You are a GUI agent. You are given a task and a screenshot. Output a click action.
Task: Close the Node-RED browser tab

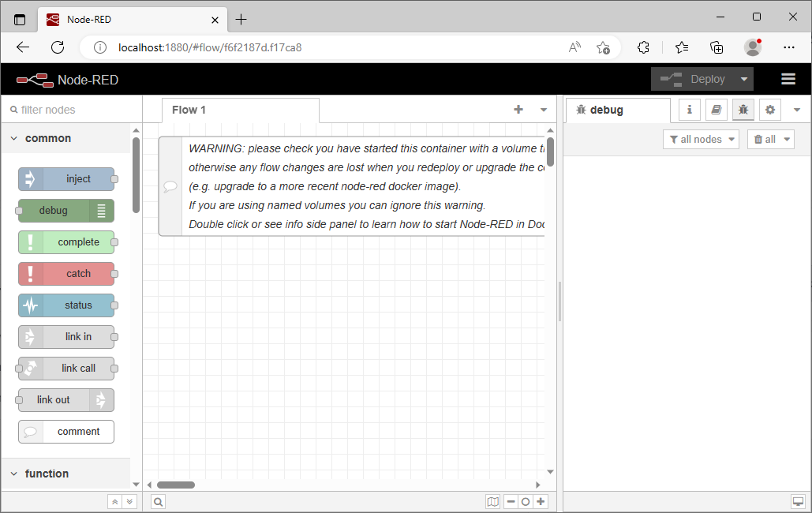(215, 21)
